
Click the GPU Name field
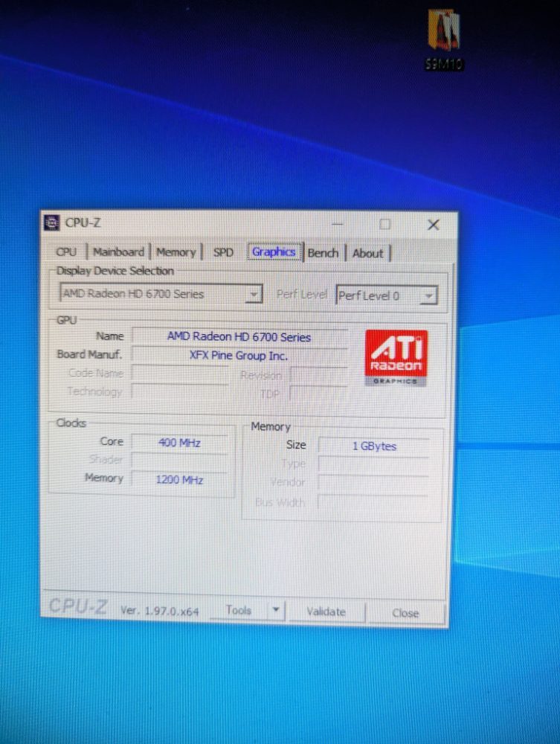pyautogui.click(x=239, y=337)
